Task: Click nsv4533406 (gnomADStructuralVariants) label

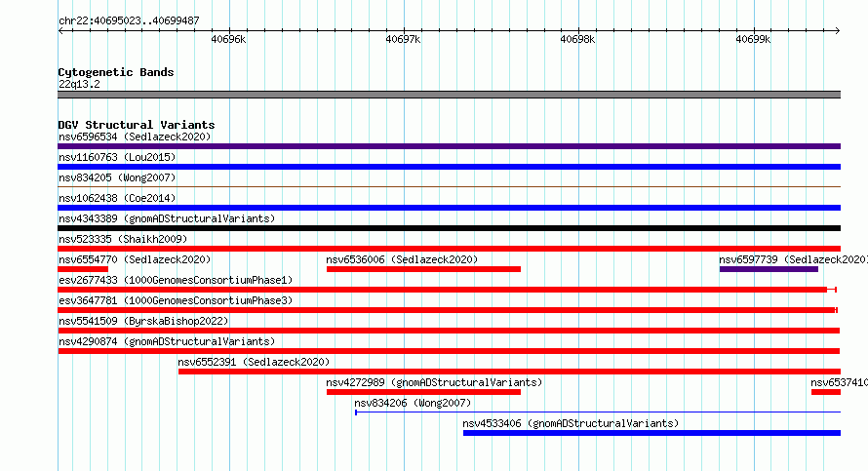Action: 571,423
